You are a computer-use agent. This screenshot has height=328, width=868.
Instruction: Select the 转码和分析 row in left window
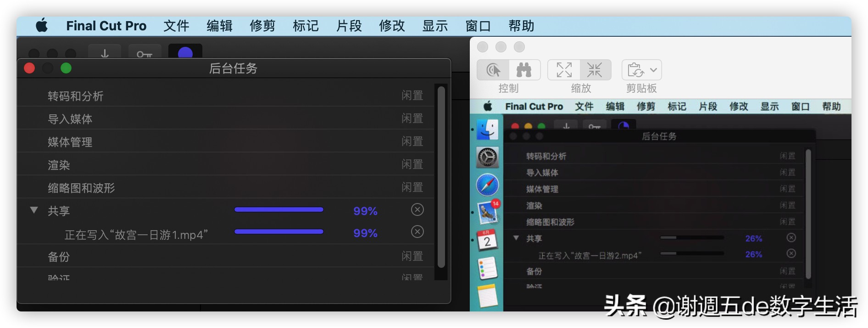[x=226, y=96]
